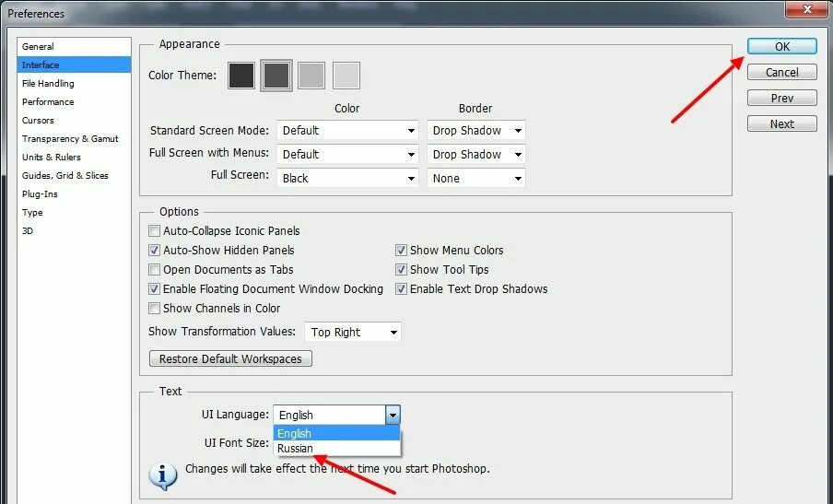Select the dark gray Color Theme swatch

point(276,76)
